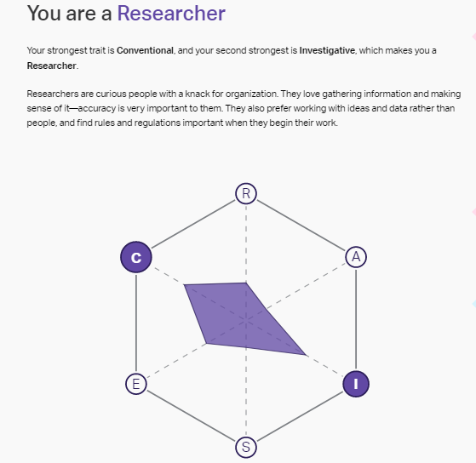Click the hexagon center where dashed lines cross
The width and height of the screenshot is (476, 463).
click(246, 320)
